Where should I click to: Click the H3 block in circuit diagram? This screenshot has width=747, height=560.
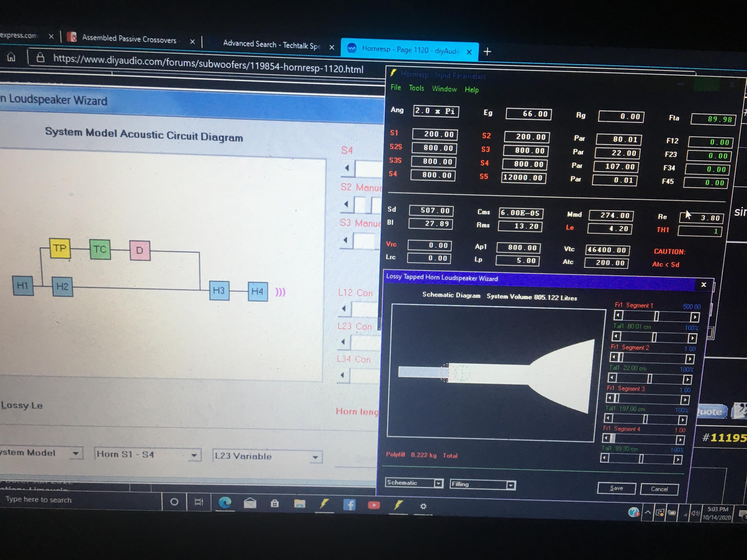pyautogui.click(x=219, y=291)
